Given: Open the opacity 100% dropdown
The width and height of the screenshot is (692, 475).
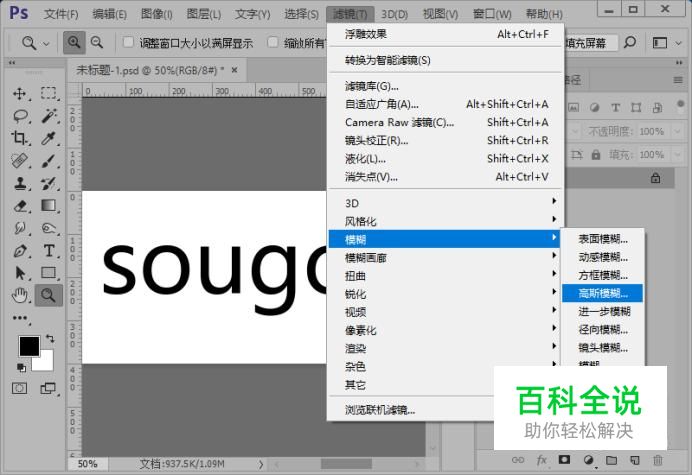Looking at the screenshot, I should (677, 131).
